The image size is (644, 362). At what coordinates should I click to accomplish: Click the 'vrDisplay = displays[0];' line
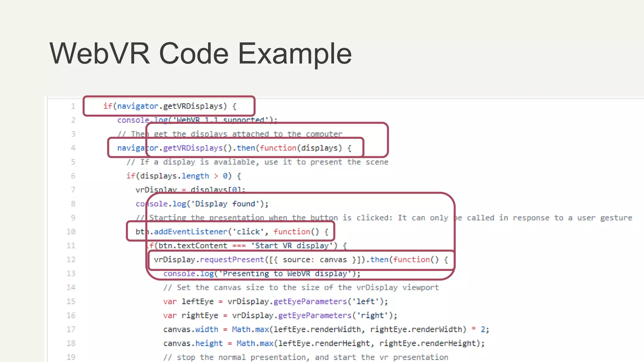click(x=190, y=190)
